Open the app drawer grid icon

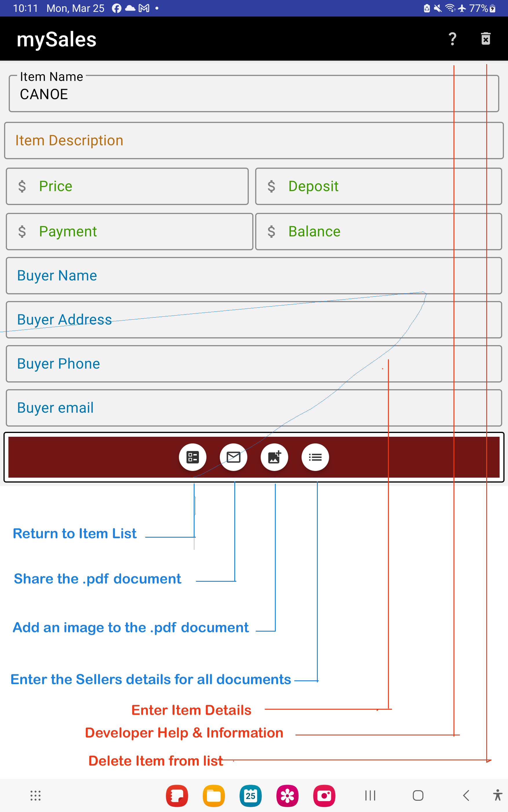tap(35, 795)
